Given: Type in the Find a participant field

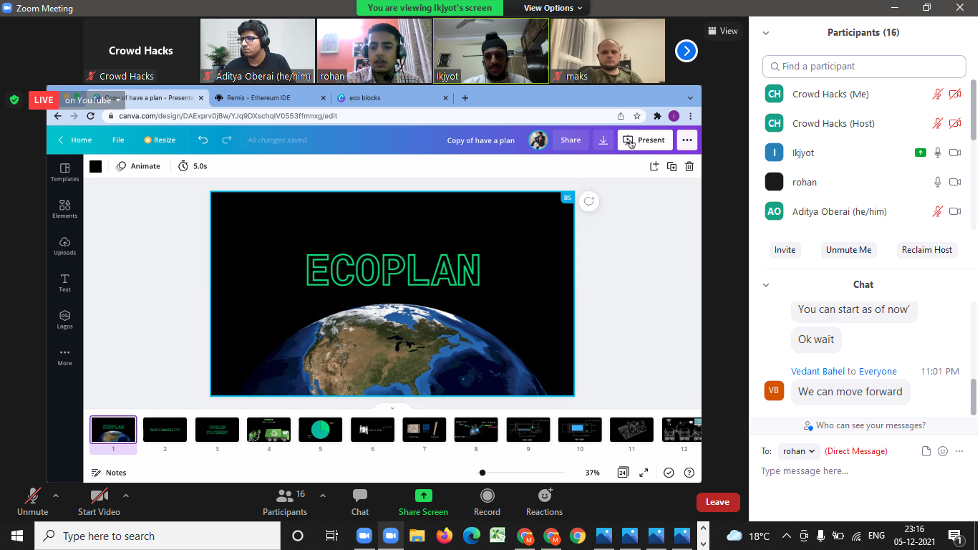Looking at the screenshot, I should click(864, 67).
